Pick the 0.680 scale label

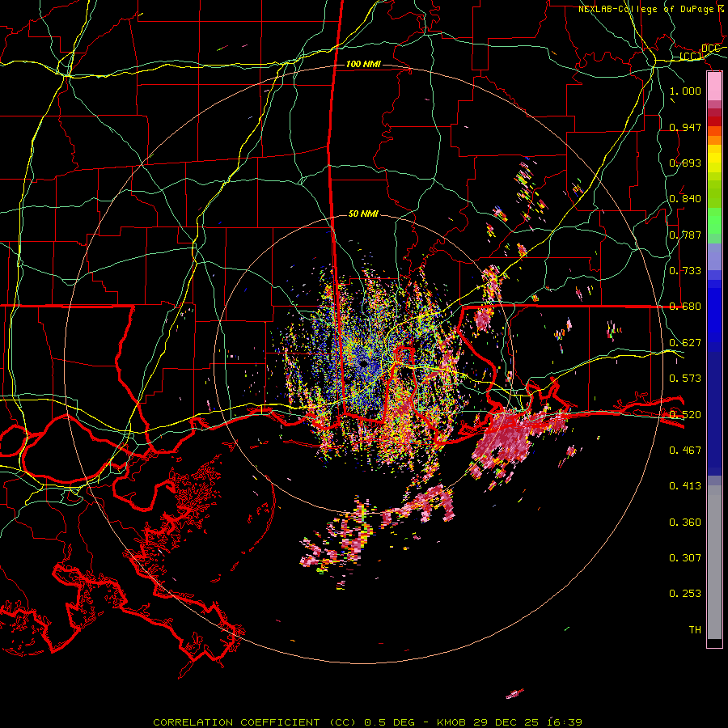coord(685,307)
